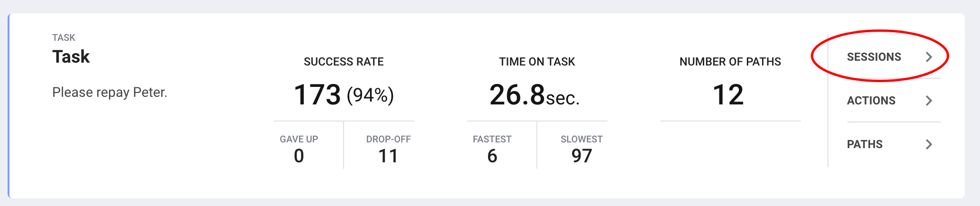
Task: Click the Number of Paths heading
Action: click(730, 62)
